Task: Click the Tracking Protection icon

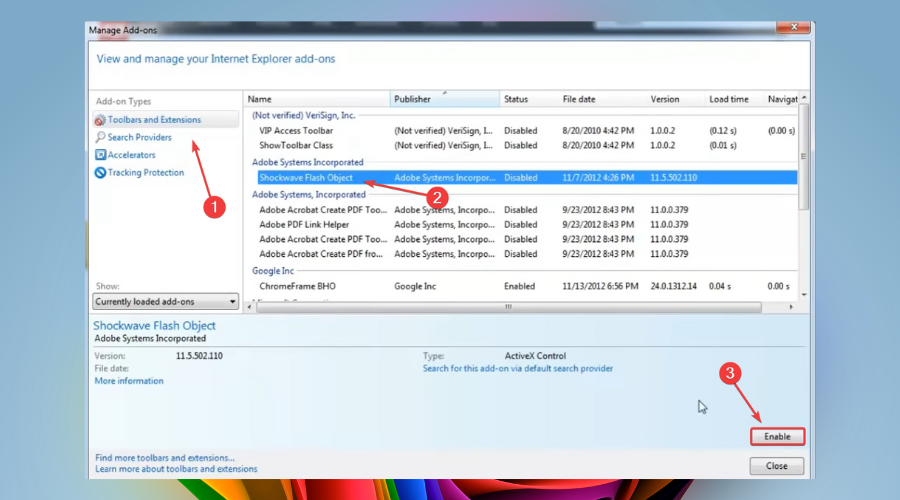Action: coord(100,172)
